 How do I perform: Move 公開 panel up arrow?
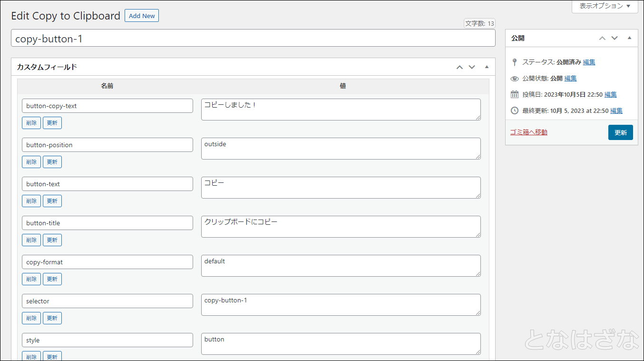click(602, 38)
